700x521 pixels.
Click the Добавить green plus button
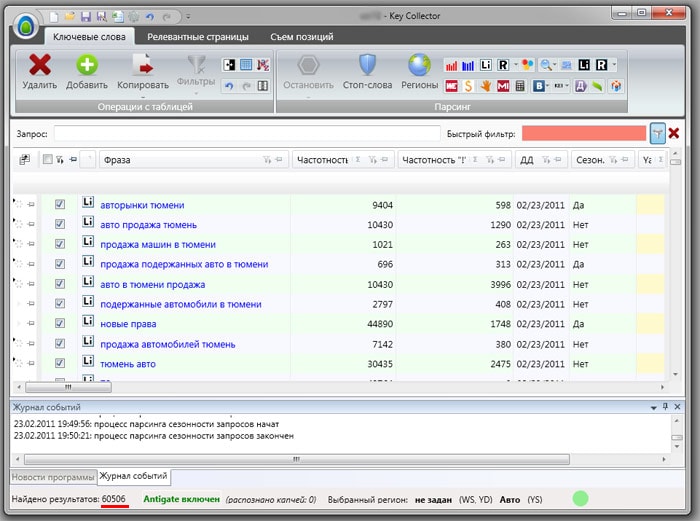tap(87, 71)
